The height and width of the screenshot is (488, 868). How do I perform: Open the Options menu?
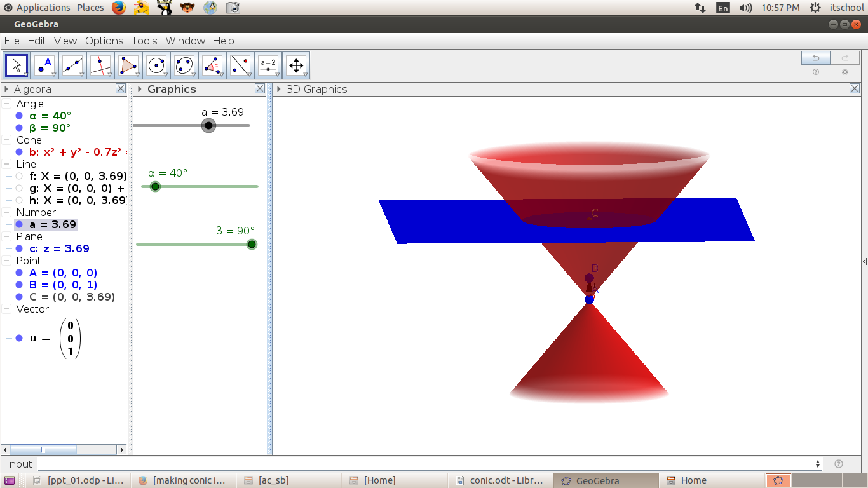point(104,41)
